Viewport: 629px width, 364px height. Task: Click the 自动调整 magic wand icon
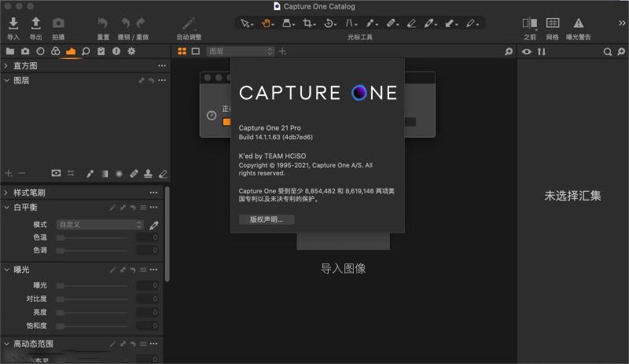pos(189,24)
